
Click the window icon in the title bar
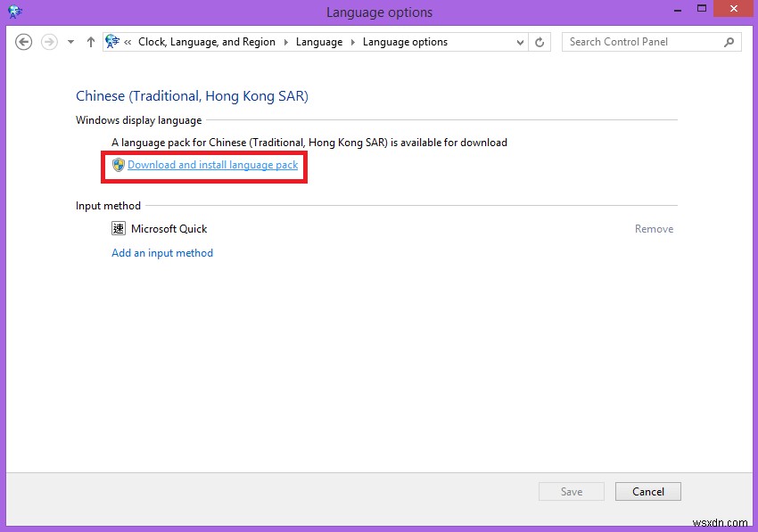pos(13,12)
